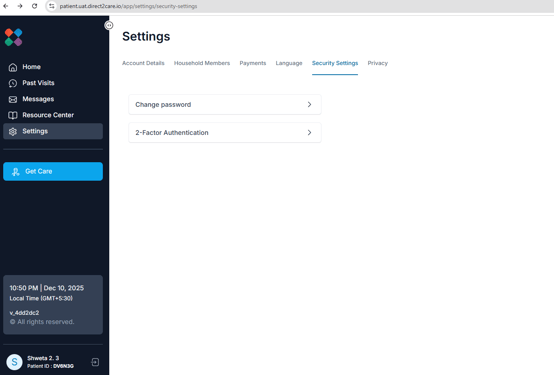Click version text v_4dd2dc2
This screenshot has width=554, height=375.
click(24, 313)
